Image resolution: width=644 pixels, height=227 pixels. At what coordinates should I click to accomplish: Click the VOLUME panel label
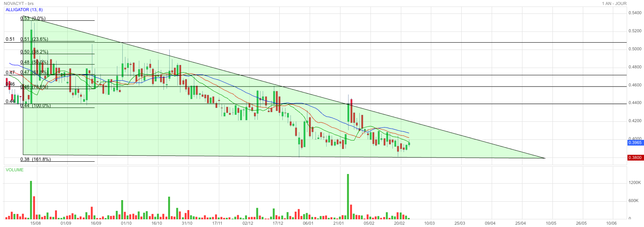click(x=15, y=170)
